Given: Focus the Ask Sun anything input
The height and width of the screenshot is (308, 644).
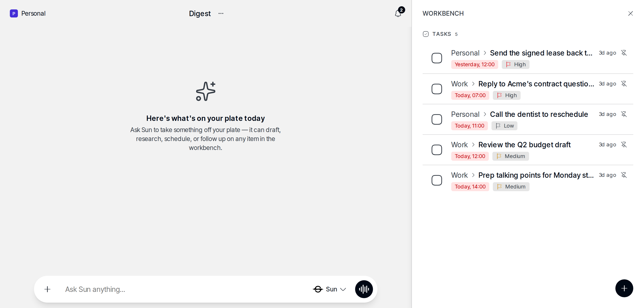Looking at the screenshot, I should coord(185,289).
